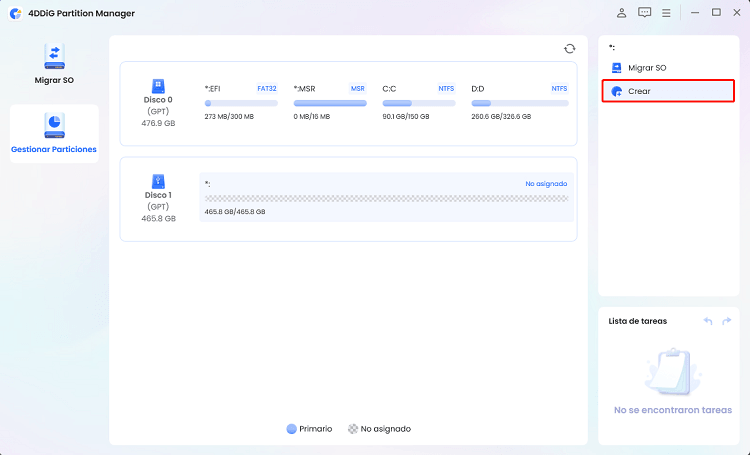The width and height of the screenshot is (750, 455).
Task: Click the Primario legend dot
Action: (291, 429)
